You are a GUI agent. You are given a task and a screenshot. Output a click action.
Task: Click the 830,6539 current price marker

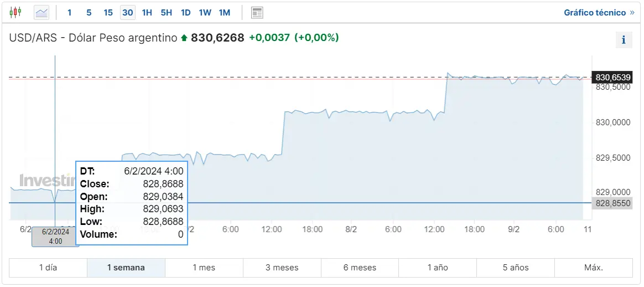pos(611,77)
